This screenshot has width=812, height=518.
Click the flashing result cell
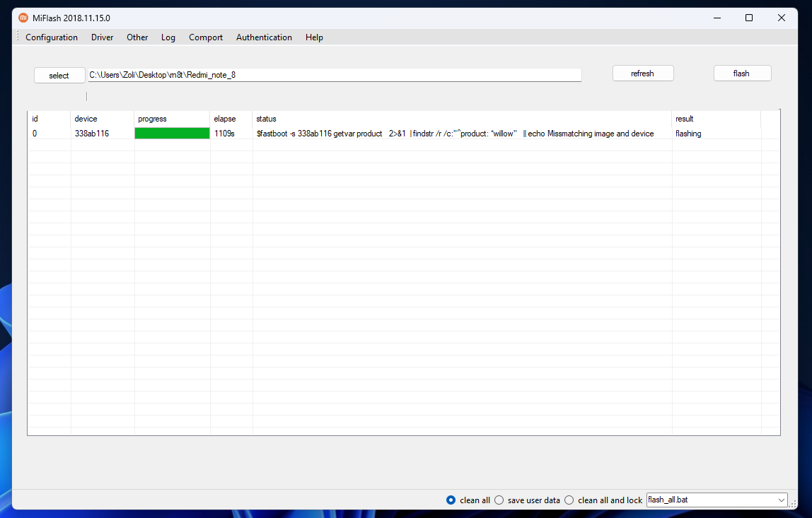pyautogui.click(x=688, y=134)
